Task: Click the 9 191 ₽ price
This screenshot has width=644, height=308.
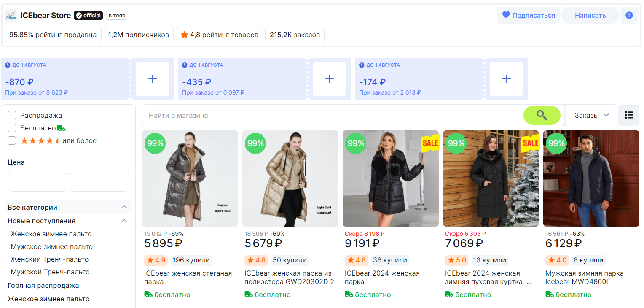Action: [x=362, y=243]
